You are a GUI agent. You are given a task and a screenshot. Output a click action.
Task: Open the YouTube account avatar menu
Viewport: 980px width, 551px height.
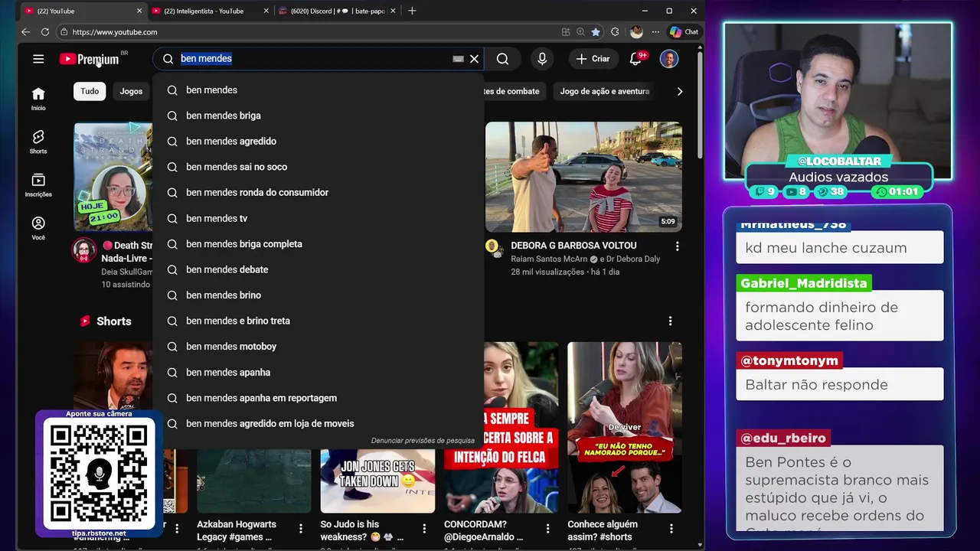pyautogui.click(x=669, y=59)
